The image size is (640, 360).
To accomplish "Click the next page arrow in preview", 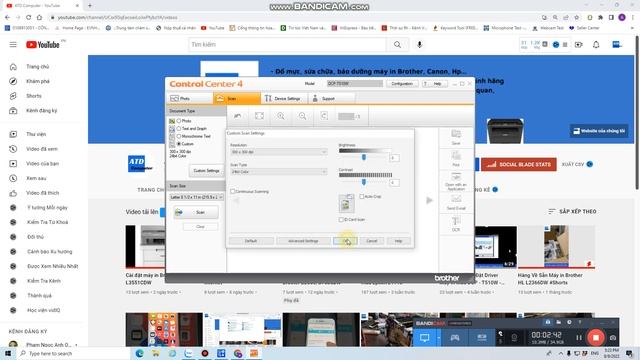I will click(x=429, y=200).
